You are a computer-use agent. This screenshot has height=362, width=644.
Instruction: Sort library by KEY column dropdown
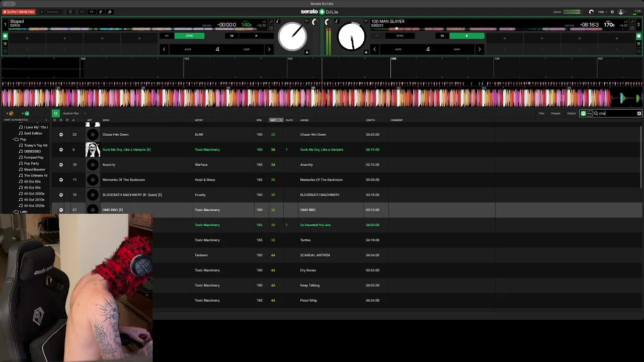point(276,120)
